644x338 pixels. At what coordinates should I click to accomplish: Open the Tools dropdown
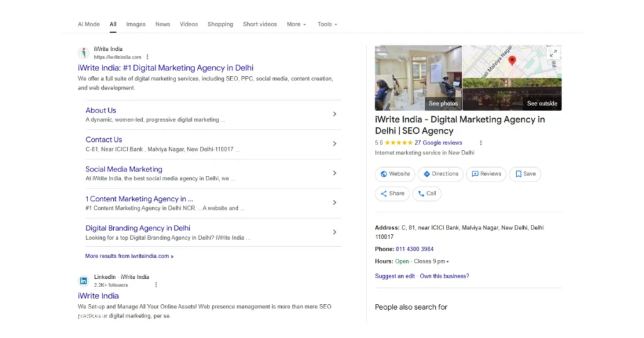(327, 25)
